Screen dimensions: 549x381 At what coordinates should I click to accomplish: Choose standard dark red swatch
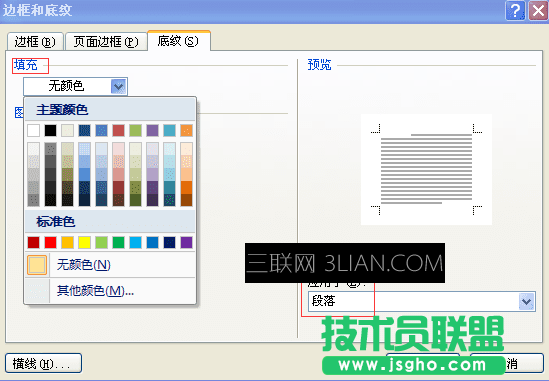[x=33, y=242]
